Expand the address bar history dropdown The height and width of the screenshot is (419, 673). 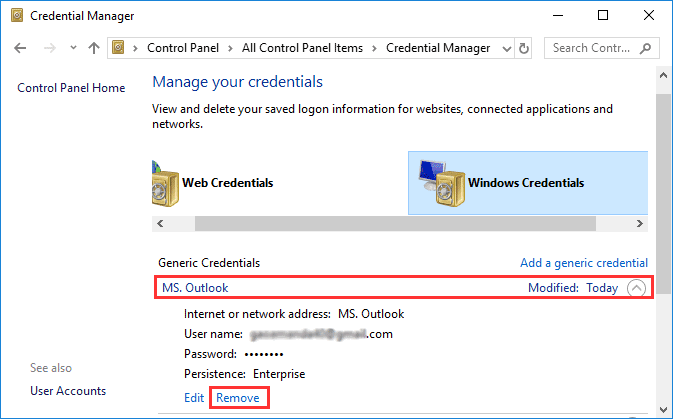(506, 49)
